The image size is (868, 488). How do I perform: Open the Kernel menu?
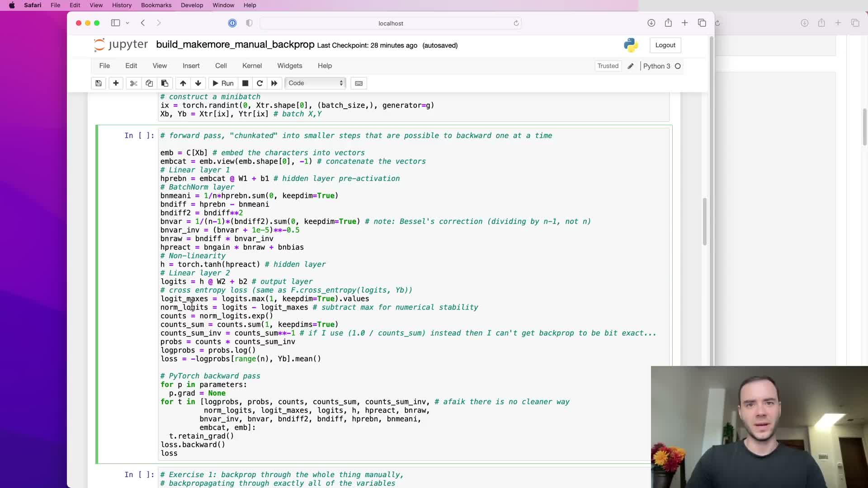coord(252,66)
